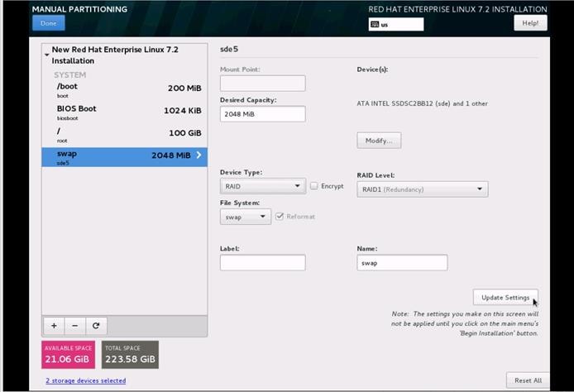Open the 2 storage devices selected link
The width and height of the screenshot is (574, 392).
(86, 380)
